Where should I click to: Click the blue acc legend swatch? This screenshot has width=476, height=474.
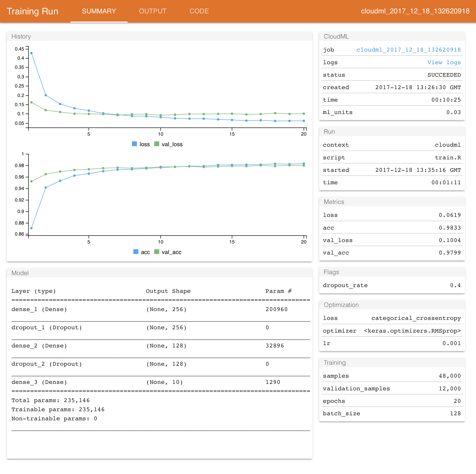136,252
